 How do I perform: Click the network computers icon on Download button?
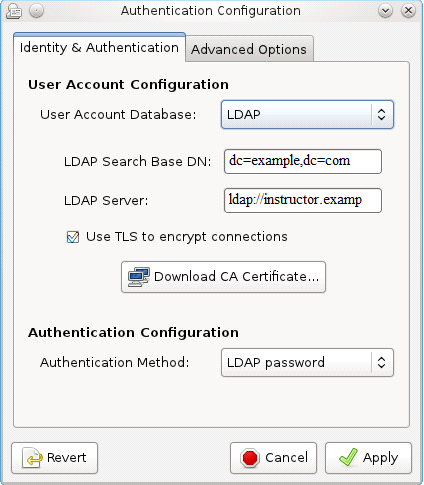click(139, 277)
